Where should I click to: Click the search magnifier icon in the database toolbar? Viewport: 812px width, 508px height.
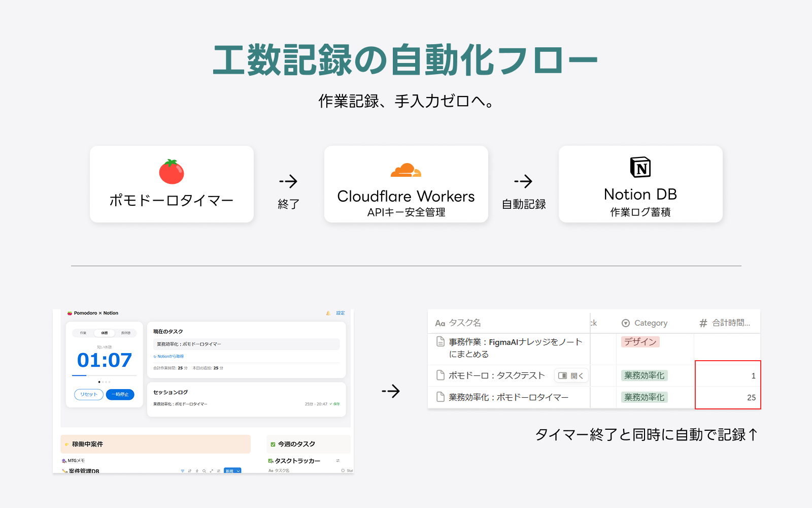(x=204, y=471)
